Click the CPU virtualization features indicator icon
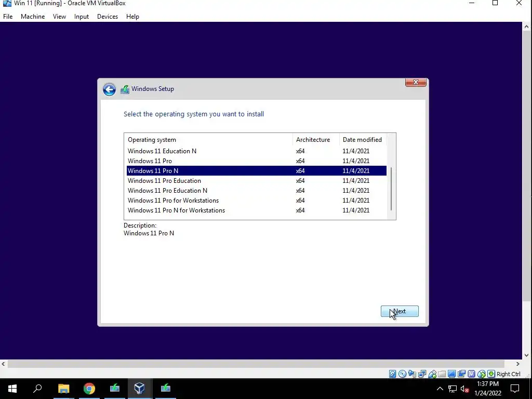This screenshot has height=399, width=532. coord(472,374)
